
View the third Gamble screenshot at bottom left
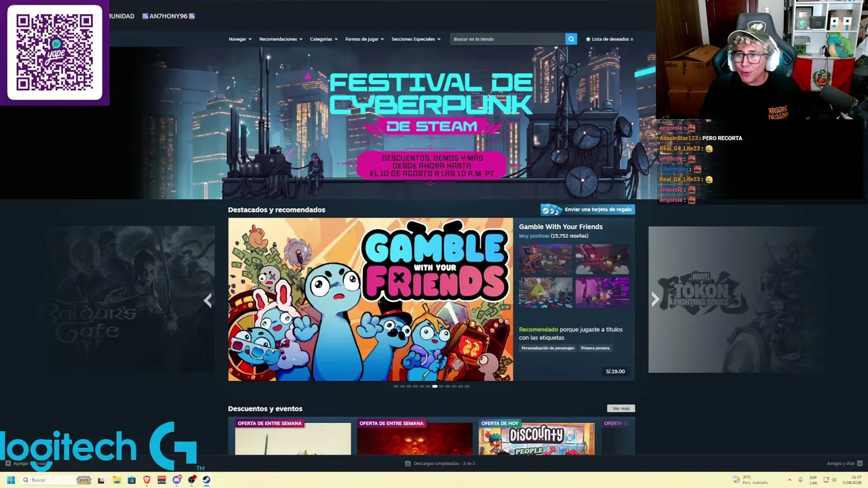point(546,293)
